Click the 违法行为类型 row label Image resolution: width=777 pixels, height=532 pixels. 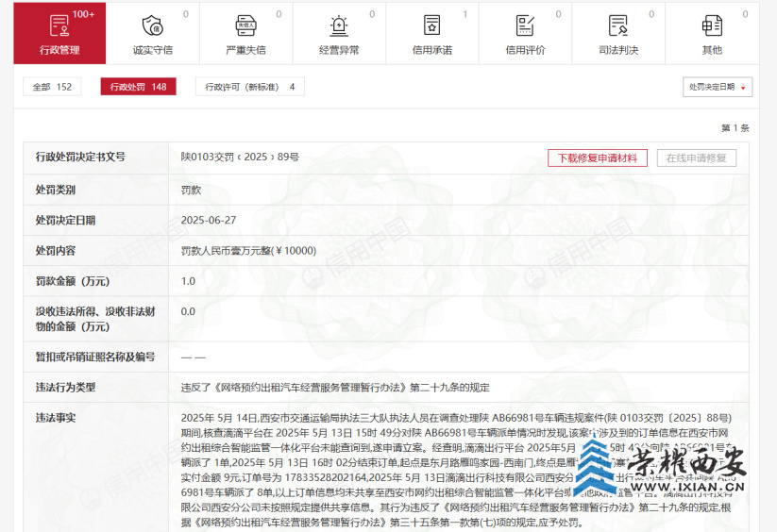[65, 387]
